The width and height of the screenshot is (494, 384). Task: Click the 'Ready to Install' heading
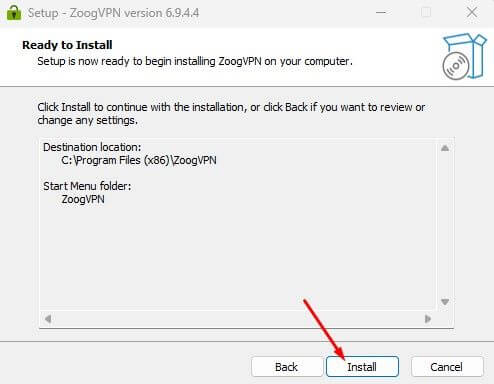[x=67, y=45]
